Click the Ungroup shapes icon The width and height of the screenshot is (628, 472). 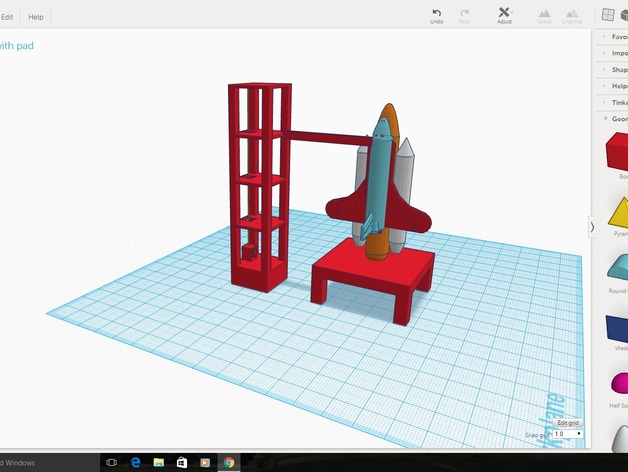tap(572, 14)
